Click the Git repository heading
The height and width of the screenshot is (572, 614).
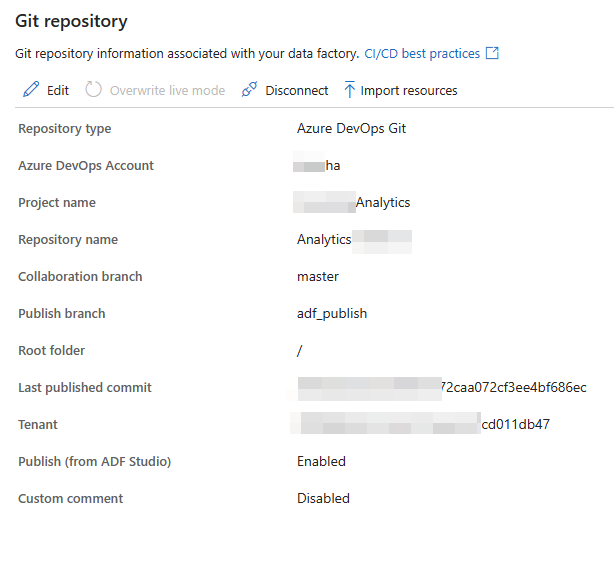coord(71,22)
